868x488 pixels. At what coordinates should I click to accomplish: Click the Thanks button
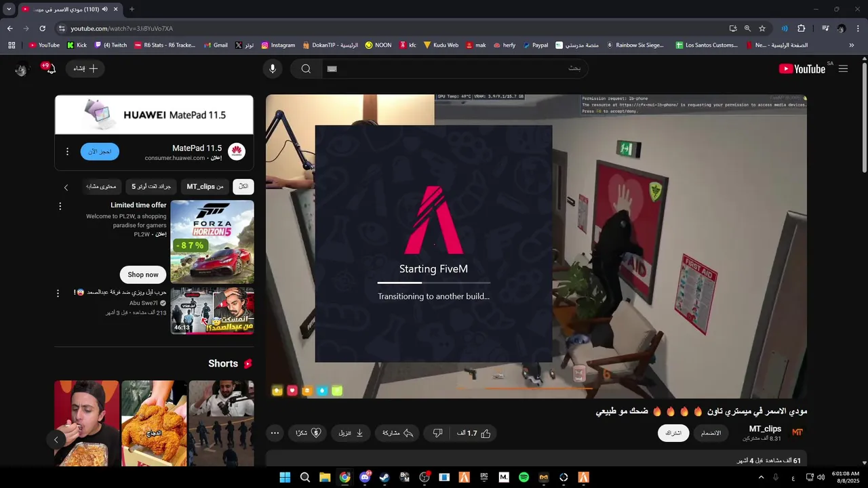(308, 433)
